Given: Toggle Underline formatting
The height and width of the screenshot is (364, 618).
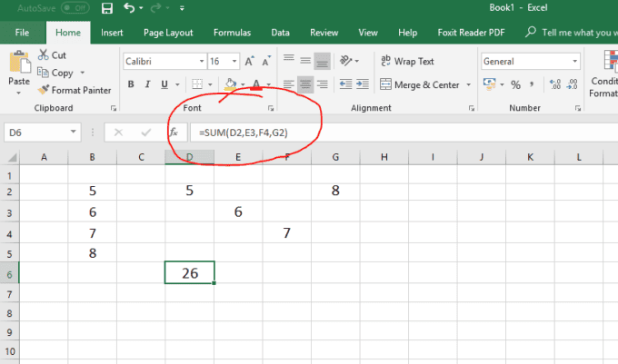Looking at the screenshot, I should [164, 84].
